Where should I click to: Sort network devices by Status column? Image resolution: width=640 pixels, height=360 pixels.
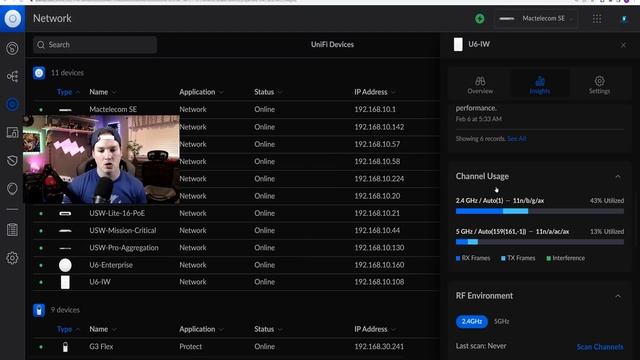[268, 92]
